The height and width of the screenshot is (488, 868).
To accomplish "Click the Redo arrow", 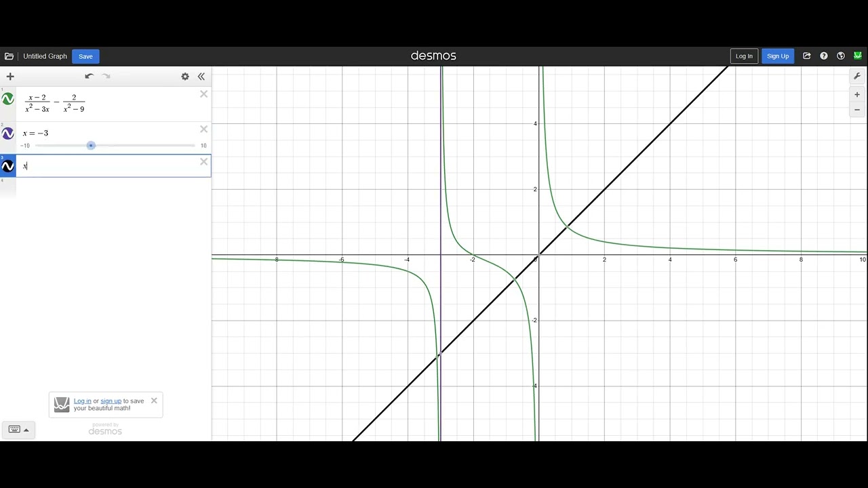I will 106,77.
